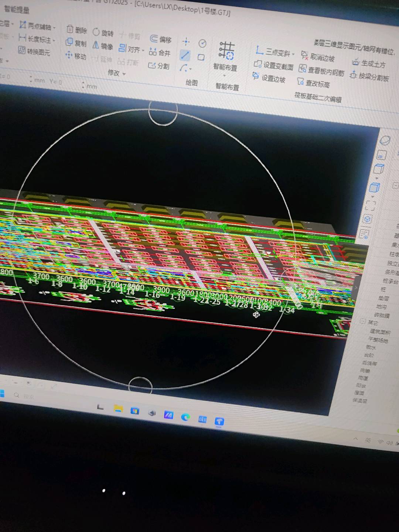Open the 对齐 dropdown arrow
Screen dimensions: 399x532
[x=143, y=51]
